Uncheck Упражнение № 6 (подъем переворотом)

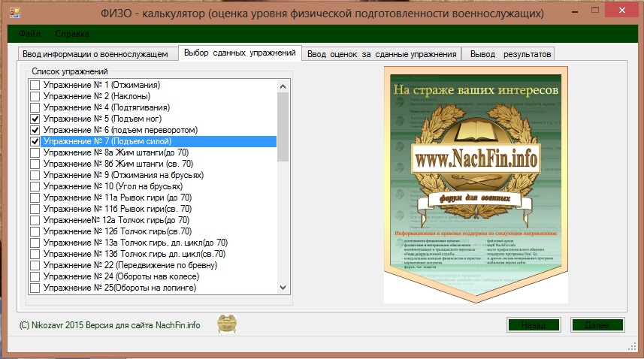tap(35, 130)
